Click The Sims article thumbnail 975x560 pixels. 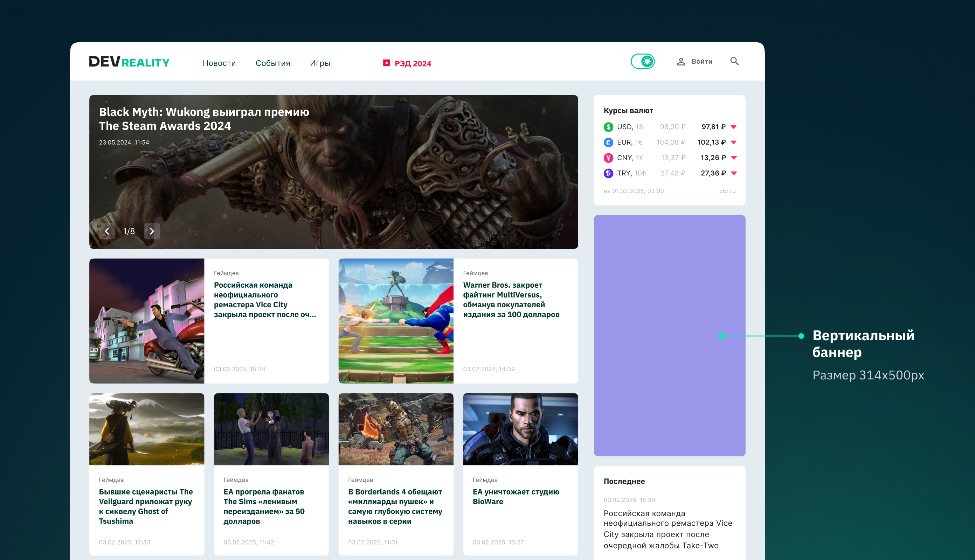271,429
